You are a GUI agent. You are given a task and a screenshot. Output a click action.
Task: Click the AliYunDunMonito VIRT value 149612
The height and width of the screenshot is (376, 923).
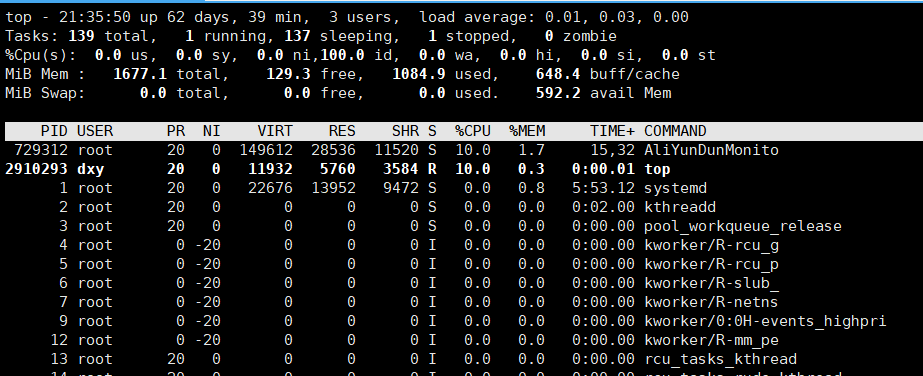click(x=266, y=150)
